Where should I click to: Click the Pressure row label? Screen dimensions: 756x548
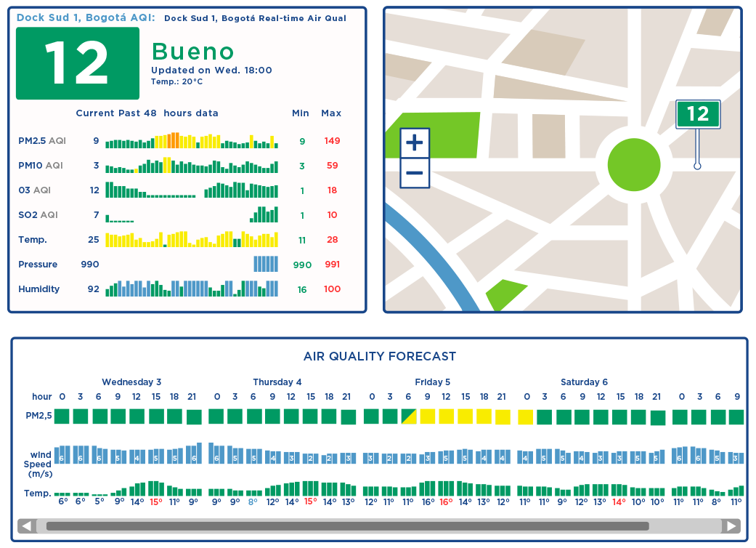(x=38, y=265)
